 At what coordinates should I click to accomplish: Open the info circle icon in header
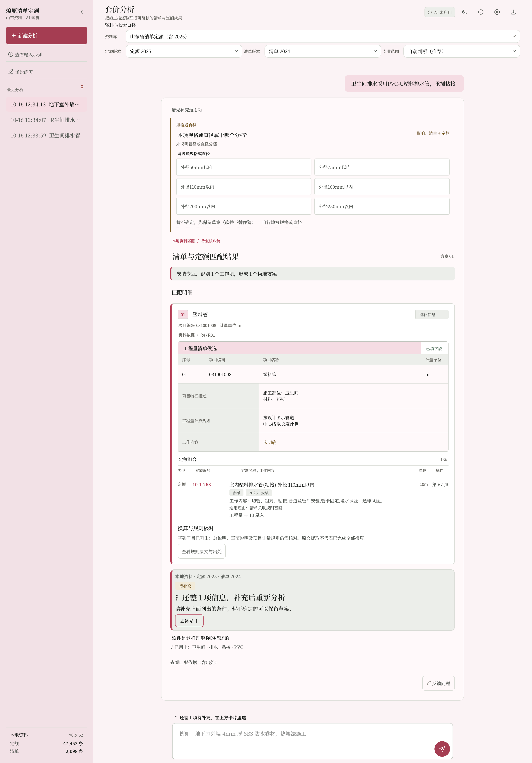pos(481,12)
